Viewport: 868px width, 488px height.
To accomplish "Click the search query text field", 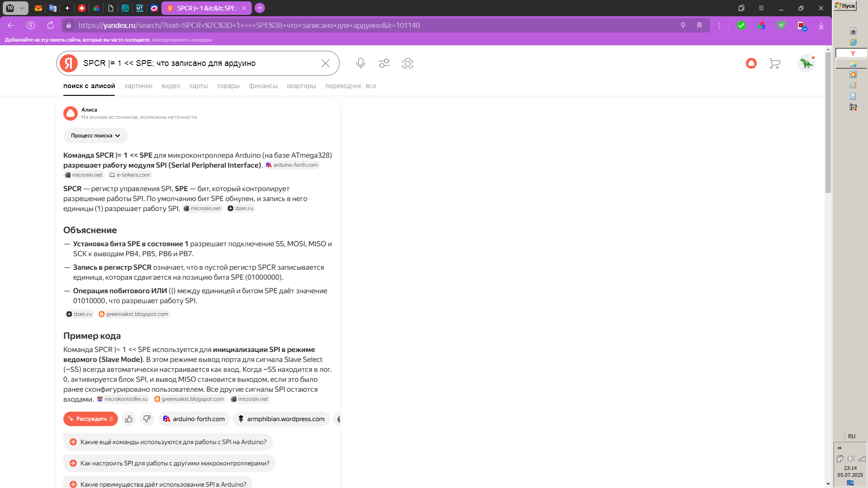I will point(199,63).
